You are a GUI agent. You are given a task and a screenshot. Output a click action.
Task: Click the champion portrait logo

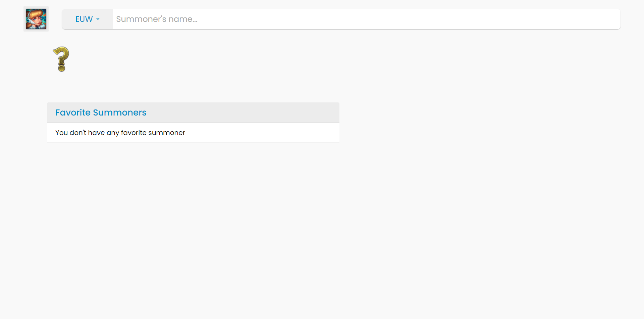tap(36, 19)
